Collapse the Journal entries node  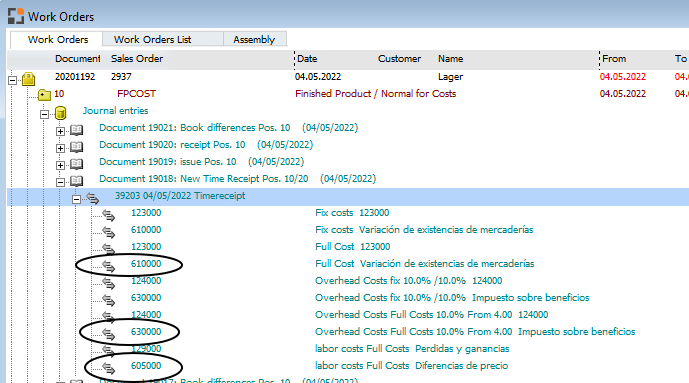click(44, 114)
